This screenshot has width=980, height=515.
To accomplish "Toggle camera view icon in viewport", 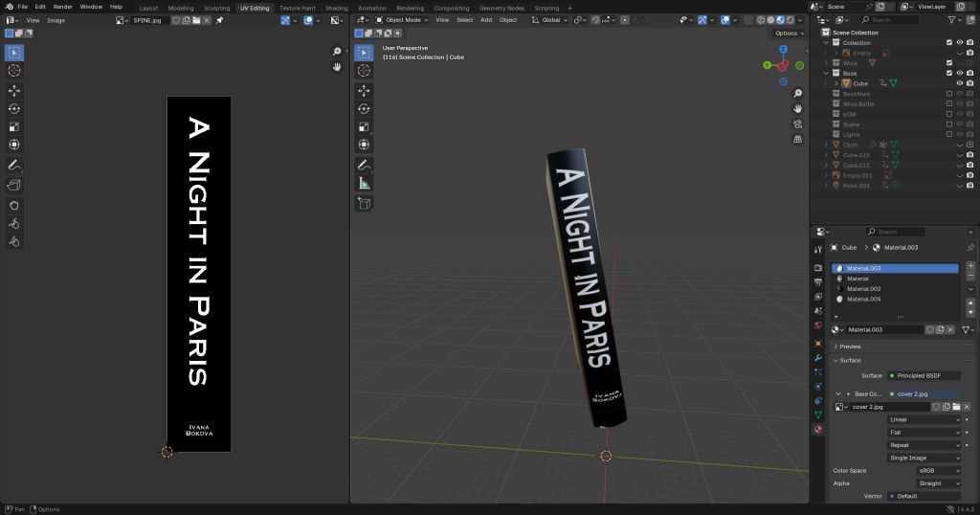I will click(x=797, y=123).
